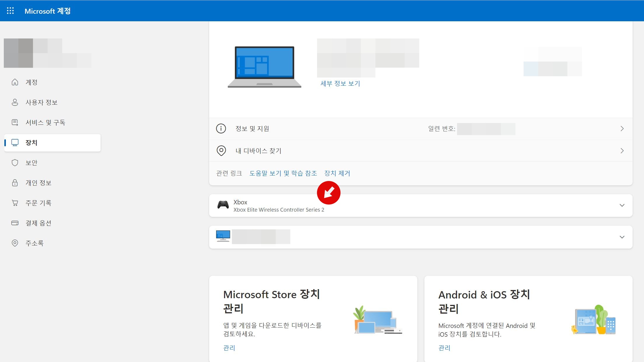Click the lock icon for 개인 정보
The width and height of the screenshot is (644, 362).
(15, 183)
